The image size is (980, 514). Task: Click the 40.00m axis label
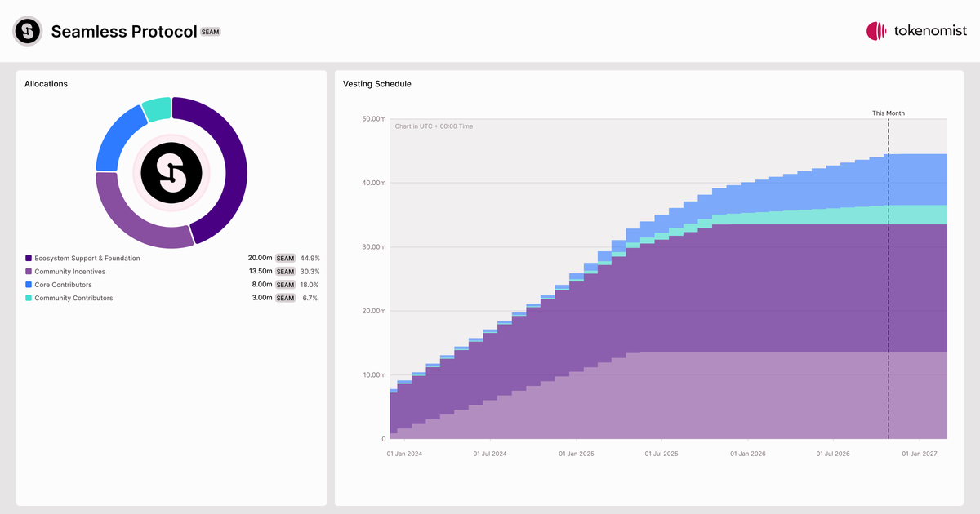pyautogui.click(x=374, y=183)
